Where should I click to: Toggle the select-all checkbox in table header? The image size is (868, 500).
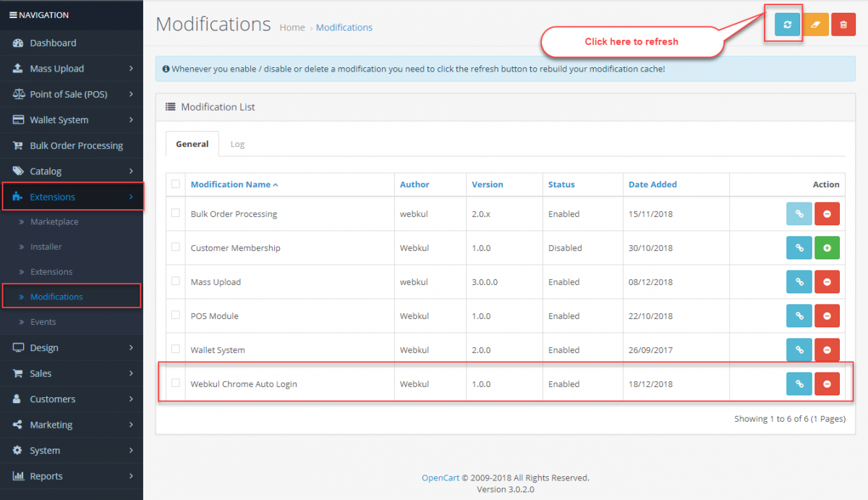pyautogui.click(x=176, y=184)
